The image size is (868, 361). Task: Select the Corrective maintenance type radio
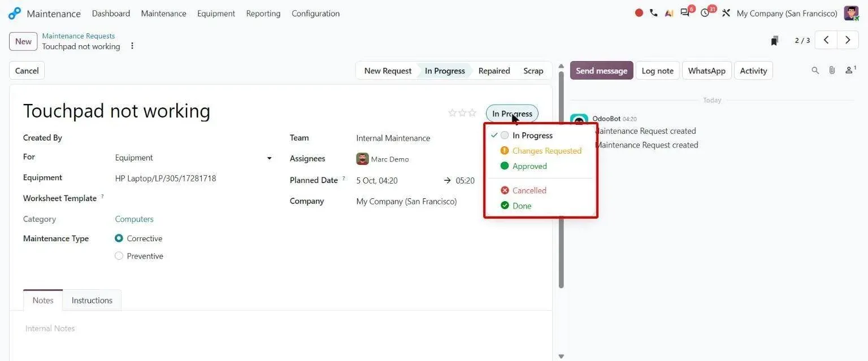point(119,238)
